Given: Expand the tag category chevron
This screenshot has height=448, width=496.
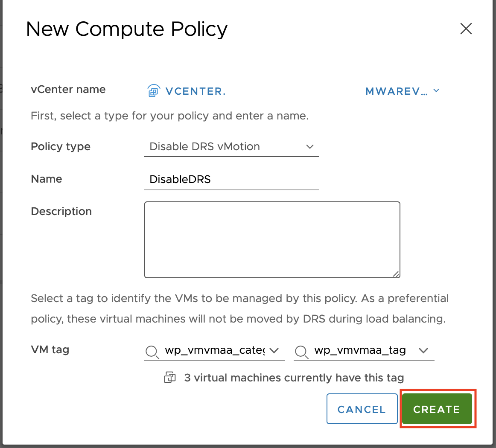Looking at the screenshot, I should point(274,351).
